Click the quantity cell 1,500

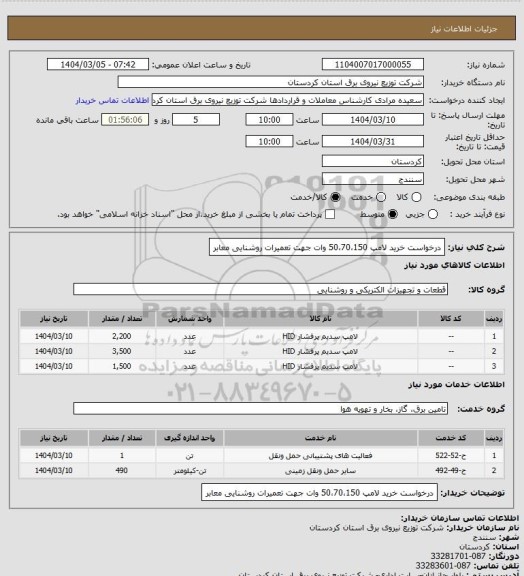tap(122, 366)
